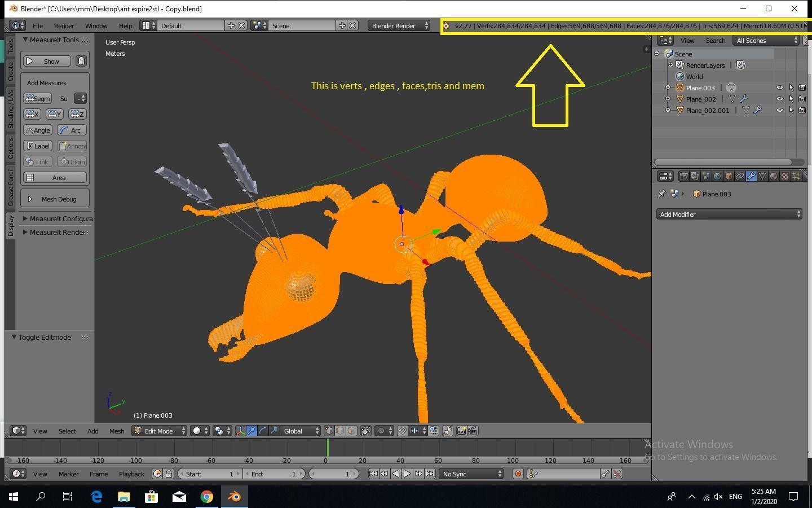Switch to face select mode in viewport header
The image size is (812, 508).
pyautogui.click(x=352, y=431)
